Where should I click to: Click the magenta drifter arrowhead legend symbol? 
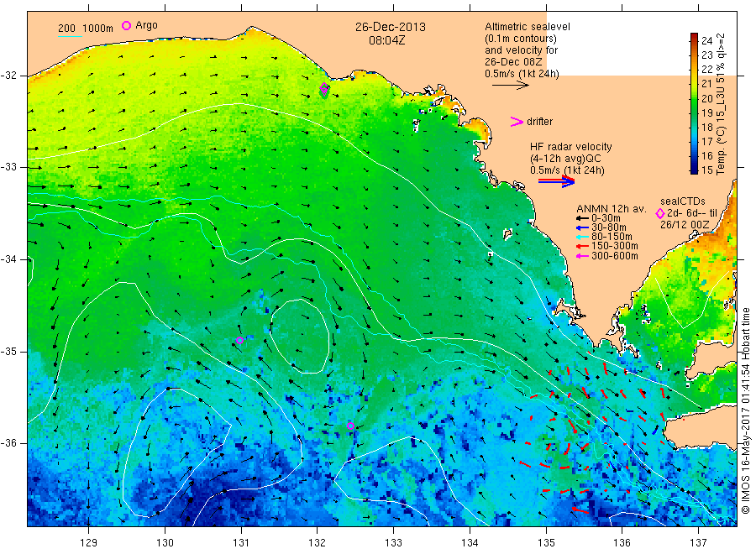tap(517, 122)
